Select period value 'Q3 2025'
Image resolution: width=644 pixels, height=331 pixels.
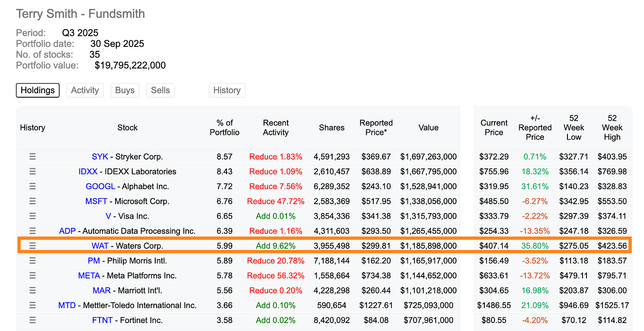(x=80, y=33)
